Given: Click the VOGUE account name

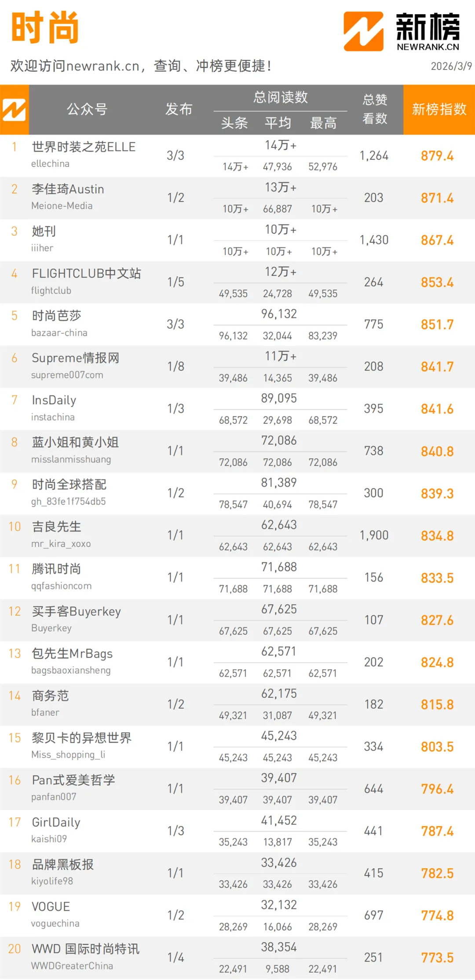Looking at the screenshot, I should (x=51, y=906).
